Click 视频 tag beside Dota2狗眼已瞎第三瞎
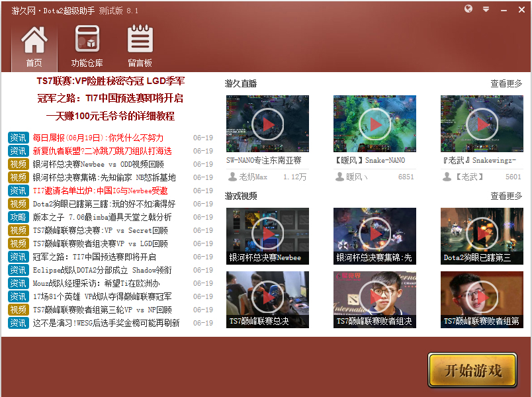532x397 pixels. coord(19,204)
